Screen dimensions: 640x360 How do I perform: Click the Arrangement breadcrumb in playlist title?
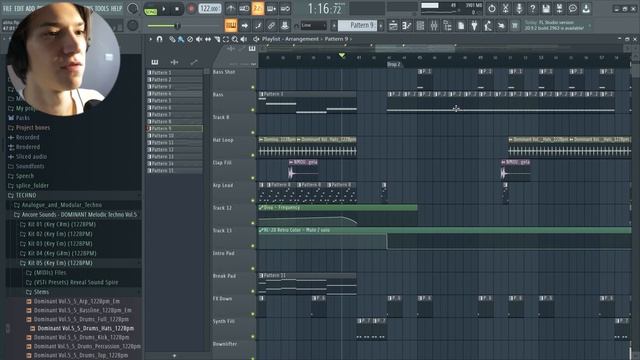302,39
